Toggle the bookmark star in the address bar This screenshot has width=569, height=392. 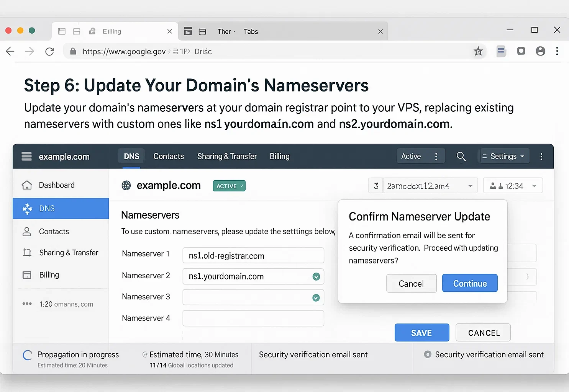point(478,51)
